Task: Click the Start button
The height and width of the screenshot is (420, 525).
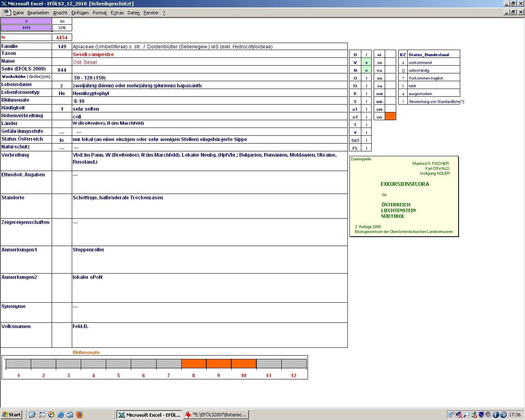Action: (11, 415)
